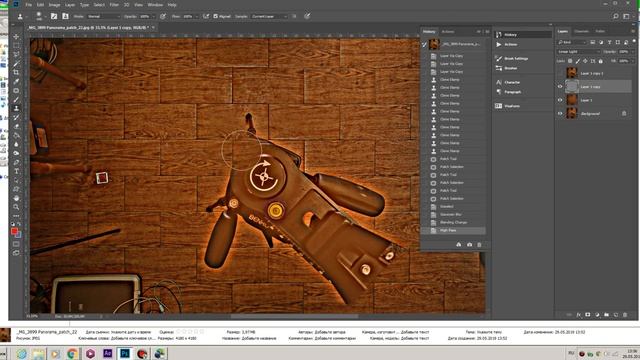Select the Move tool
This screenshot has height=360, width=640.
16,37
